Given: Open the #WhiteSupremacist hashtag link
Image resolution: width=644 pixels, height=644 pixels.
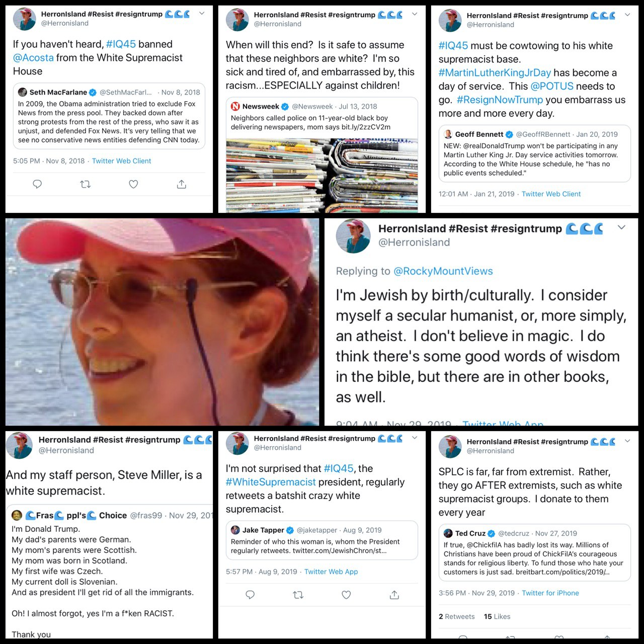Looking at the screenshot, I should [x=271, y=482].
